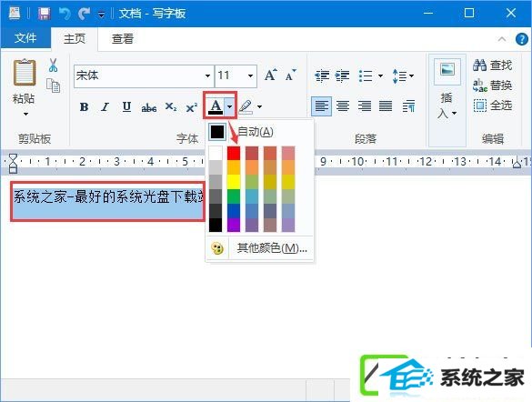Viewport: 532px width, 402px height.
Task: Pick the bright red color swatch
Action: pos(234,153)
